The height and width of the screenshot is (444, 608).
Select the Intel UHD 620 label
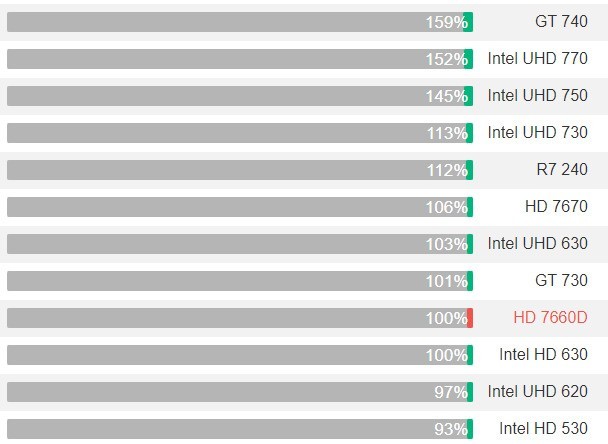537,392
